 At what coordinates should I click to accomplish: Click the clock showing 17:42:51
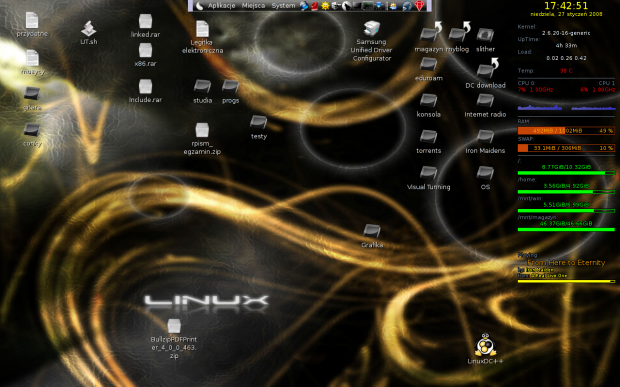[566, 6]
